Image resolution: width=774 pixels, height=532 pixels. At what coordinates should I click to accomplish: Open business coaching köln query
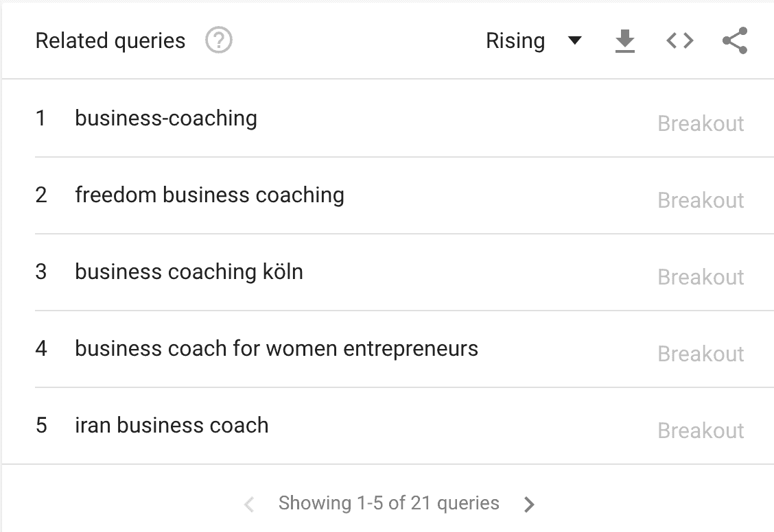click(x=189, y=271)
